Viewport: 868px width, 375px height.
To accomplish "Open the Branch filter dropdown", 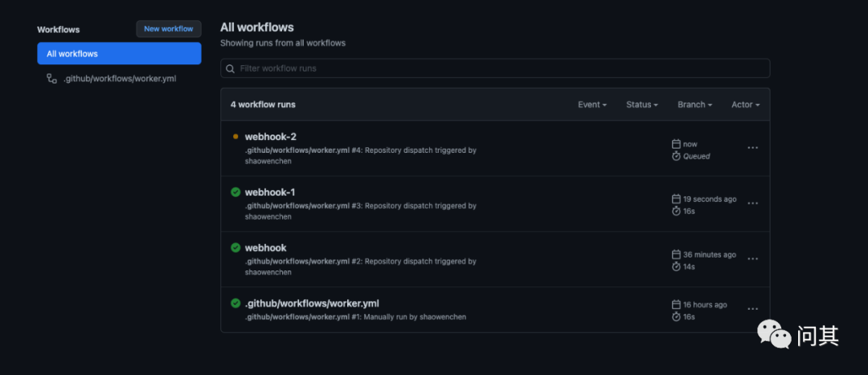I will pyautogui.click(x=695, y=105).
